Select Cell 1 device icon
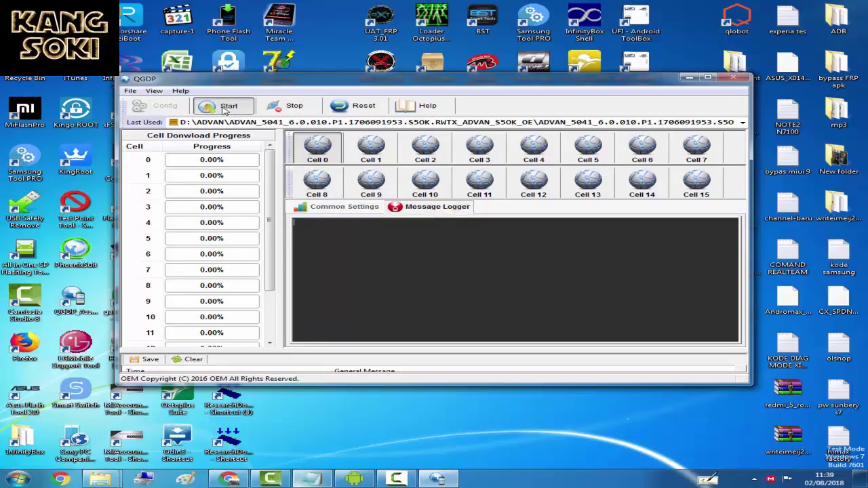Viewport: 868px width, 488px height. (371, 148)
